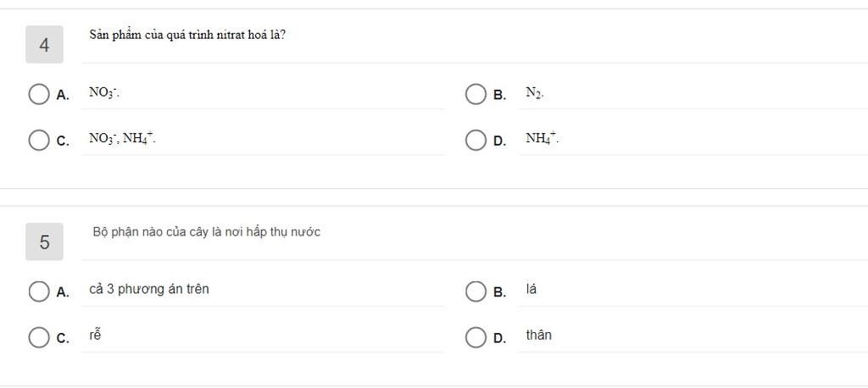Click the answer text "thân"
Screen dimensions: 868x388
pyautogui.click(x=538, y=335)
